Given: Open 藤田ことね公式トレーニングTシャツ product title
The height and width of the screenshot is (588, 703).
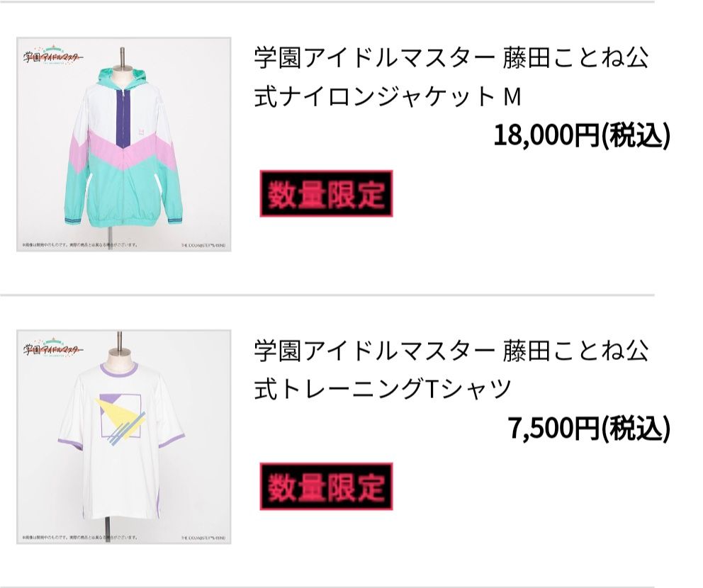Looking at the screenshot, I should coord(451,369).
